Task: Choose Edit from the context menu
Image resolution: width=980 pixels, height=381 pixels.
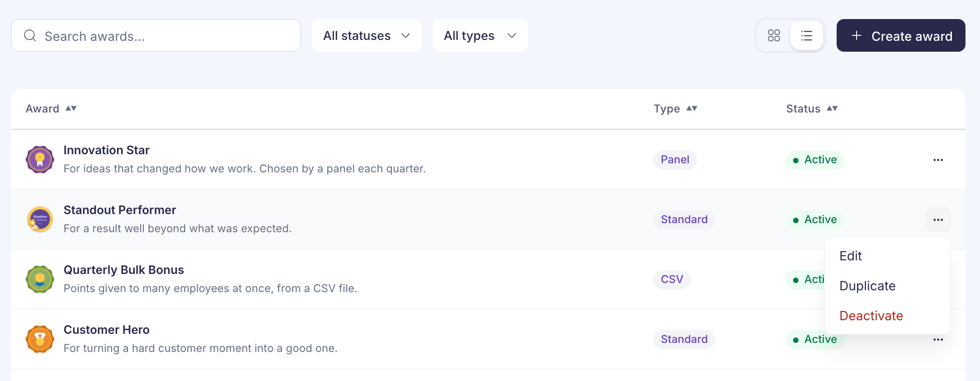Action: (x=887, y=256)
